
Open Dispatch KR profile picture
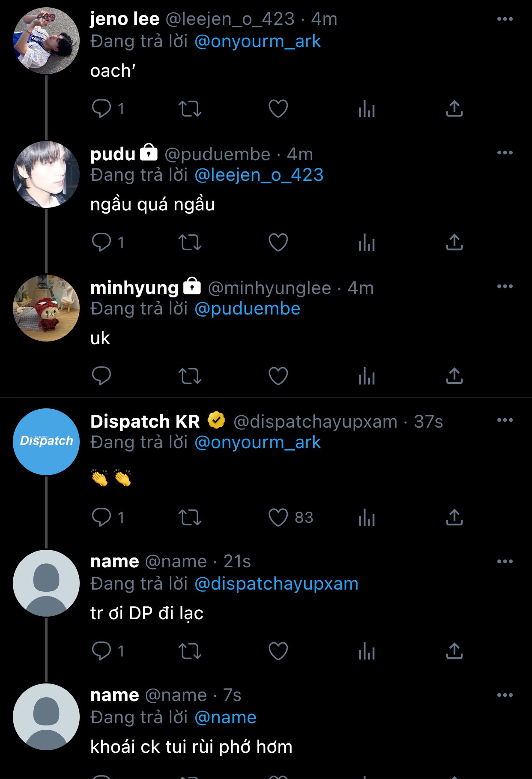(46, 441)
